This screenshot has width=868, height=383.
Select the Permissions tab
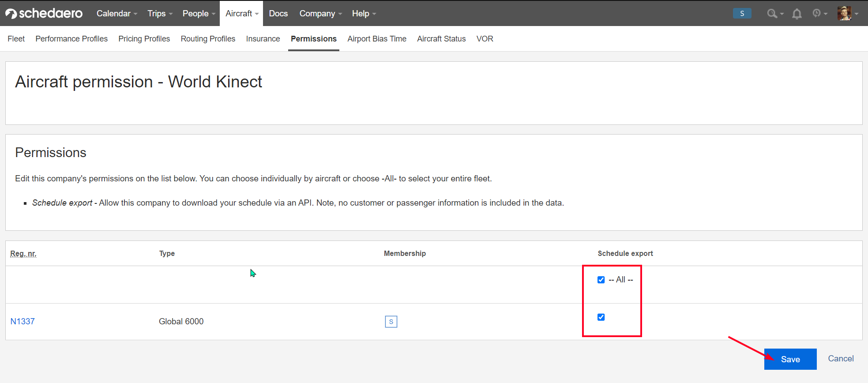click(x=314, y=39)
